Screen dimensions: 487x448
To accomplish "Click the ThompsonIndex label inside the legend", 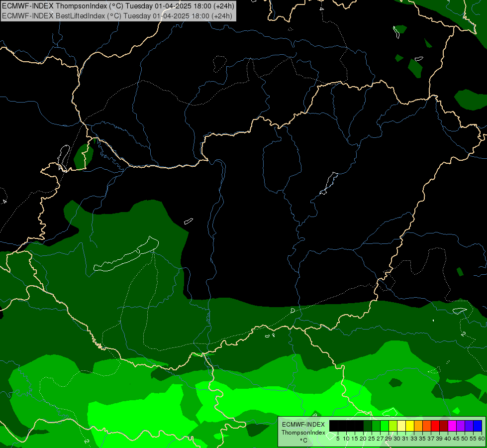I will (303, 433).
